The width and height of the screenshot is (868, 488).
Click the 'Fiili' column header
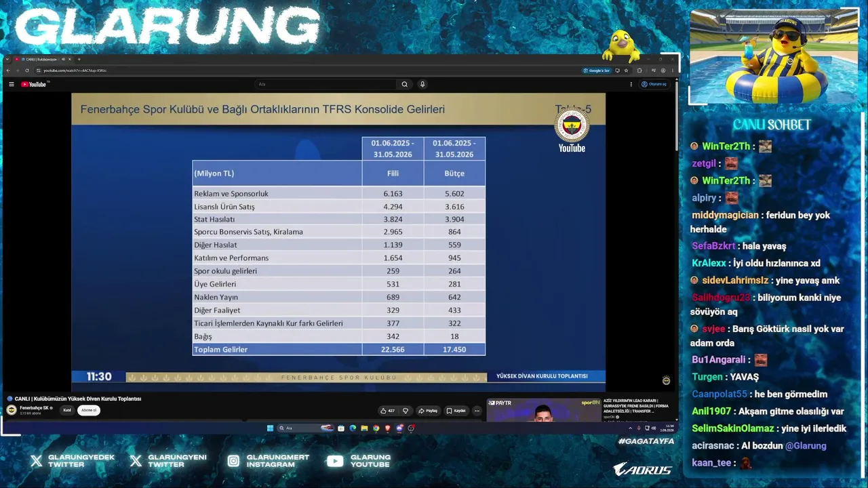393,174
